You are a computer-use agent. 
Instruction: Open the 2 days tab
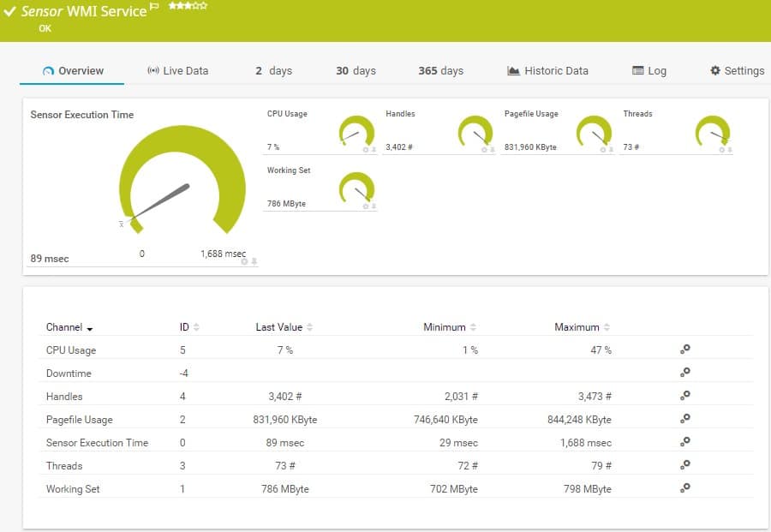pos(273,71)
